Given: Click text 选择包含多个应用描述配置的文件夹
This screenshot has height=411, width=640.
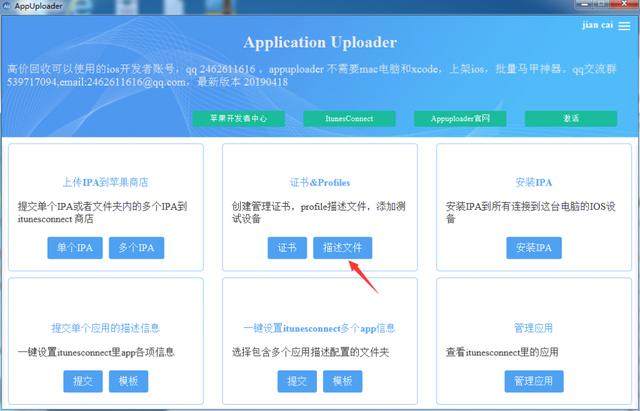Looking at the screenshot, I should tap(311, 352).
